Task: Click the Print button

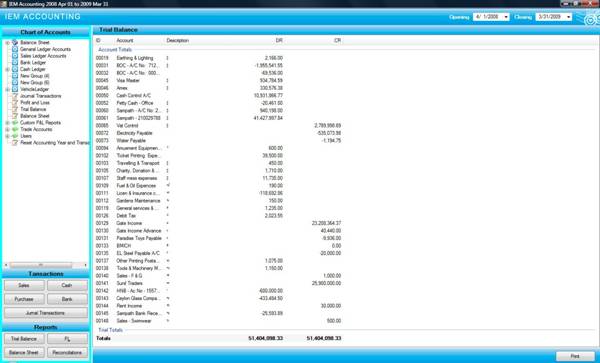Action: (575, 356)
